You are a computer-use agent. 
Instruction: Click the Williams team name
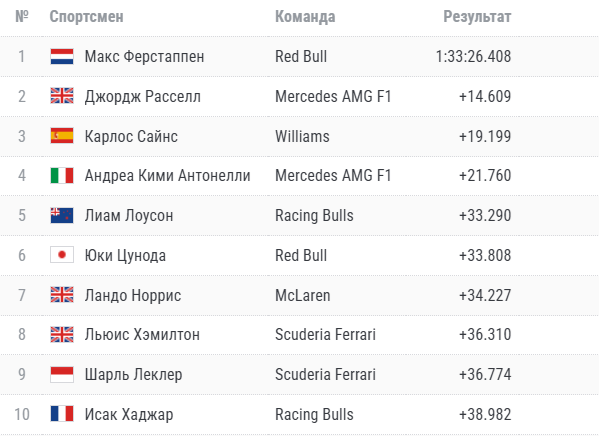coord(302,136)
